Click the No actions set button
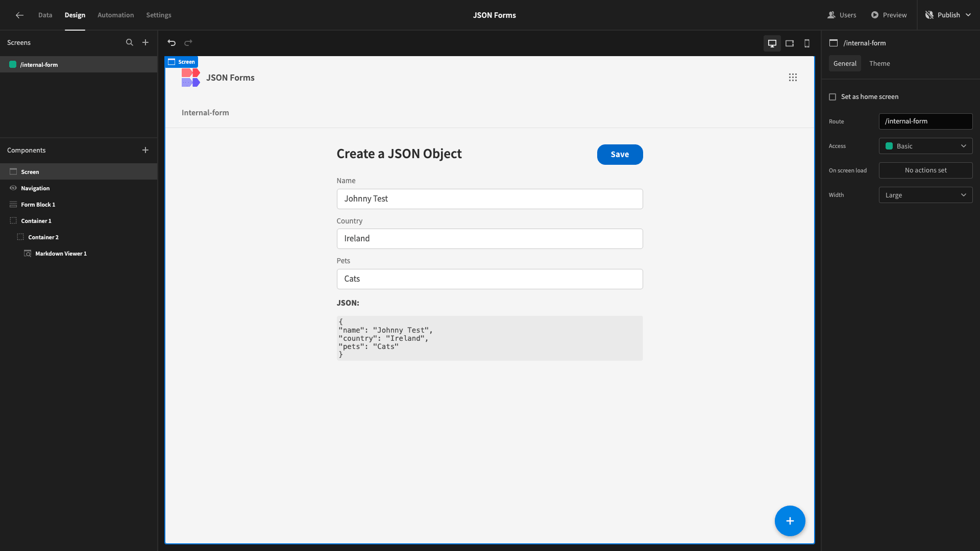The image size is (980, 551). click(x=925, y=170)
